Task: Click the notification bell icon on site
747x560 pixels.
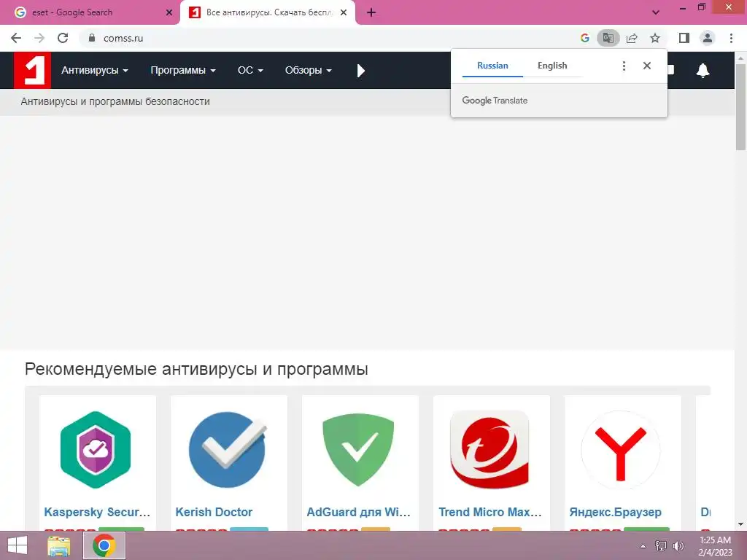Action: (x=703, y=71)
